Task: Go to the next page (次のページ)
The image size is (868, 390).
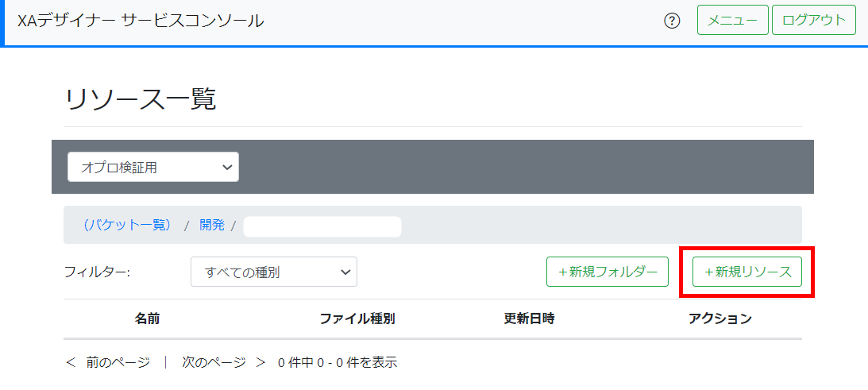Action: (223, 362)
